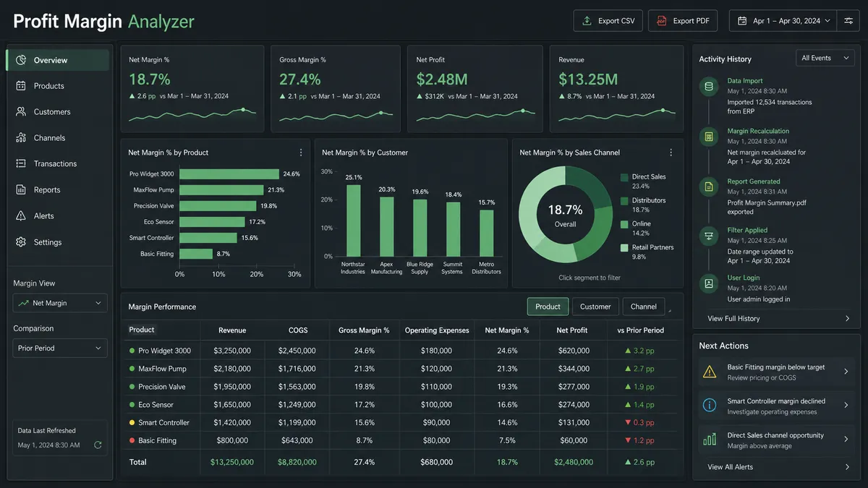Image resolution: width=868 pixels, height=488 pixels.
Task: Open the Apr 1 – Apr 30, 2024 date range dropdown
Action: tap(783, 21)
